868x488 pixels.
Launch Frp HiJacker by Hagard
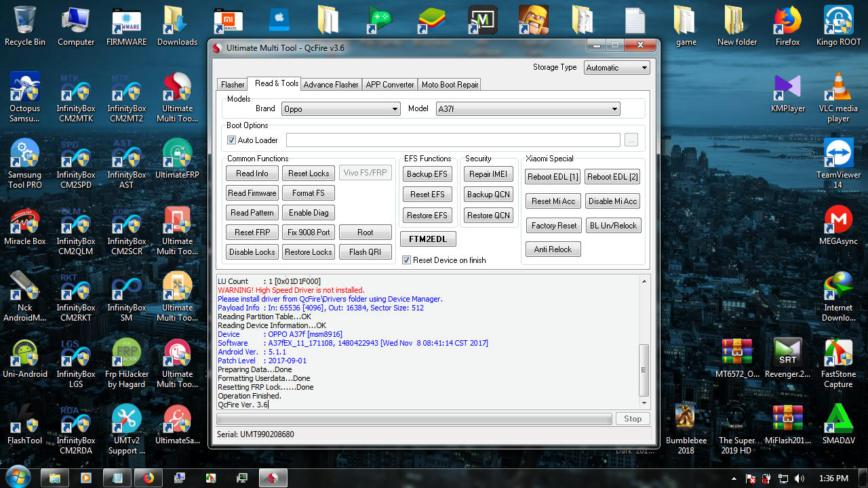click(x=127, y=363)
